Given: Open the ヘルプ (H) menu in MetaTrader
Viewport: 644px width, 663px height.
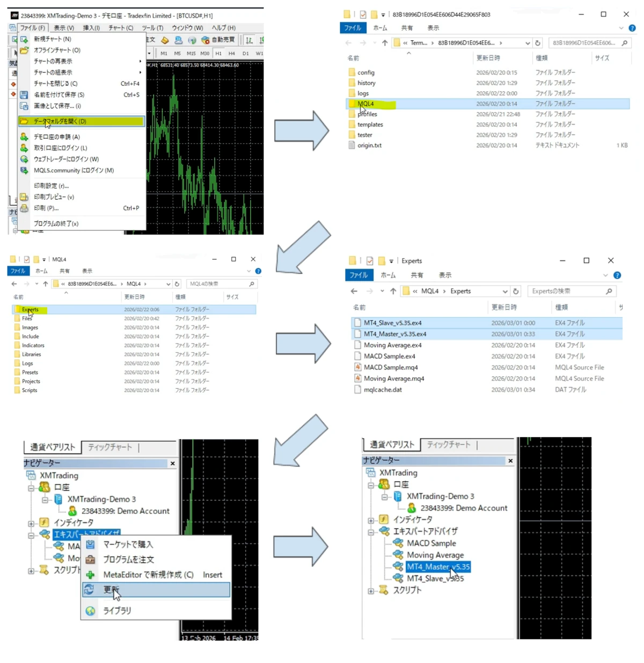Looking at the screenshot, I should click(x=223, y=28).
